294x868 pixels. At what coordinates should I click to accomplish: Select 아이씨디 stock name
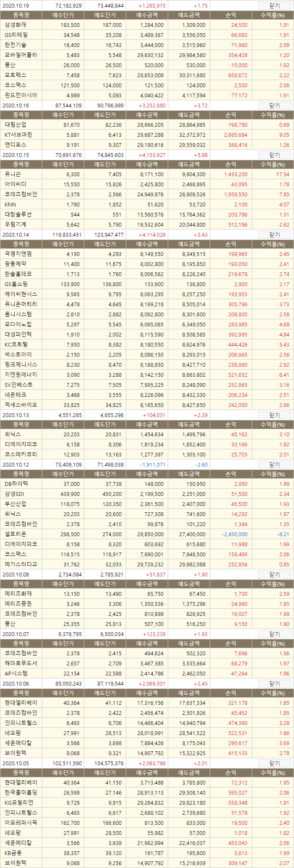(15, 185)
